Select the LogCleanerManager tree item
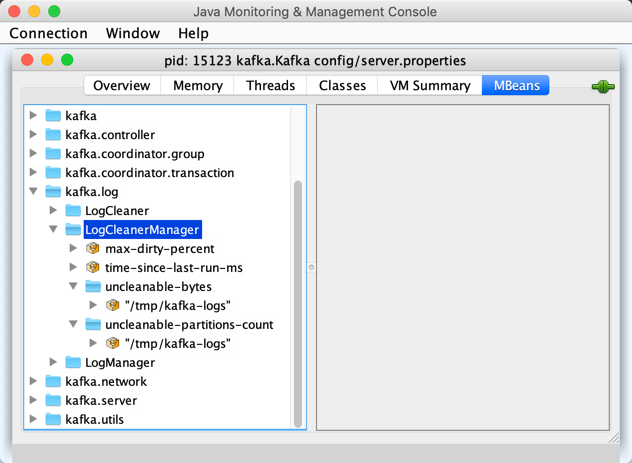Image resolution: width=632 pixels, height=463 pixels. point(142,230)
